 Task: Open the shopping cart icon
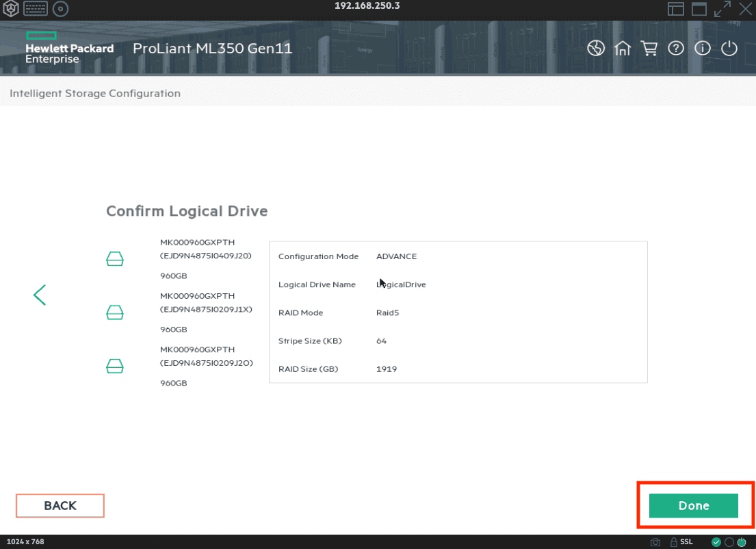tap(649, 49)
